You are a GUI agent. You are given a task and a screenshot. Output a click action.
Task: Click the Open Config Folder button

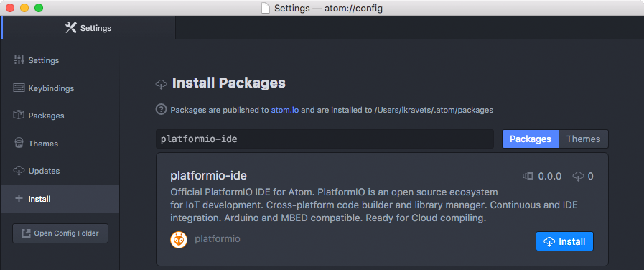(60, 233)
